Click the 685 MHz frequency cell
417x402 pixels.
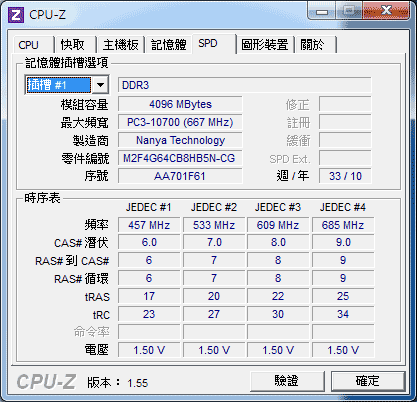(x=343, y=225)
